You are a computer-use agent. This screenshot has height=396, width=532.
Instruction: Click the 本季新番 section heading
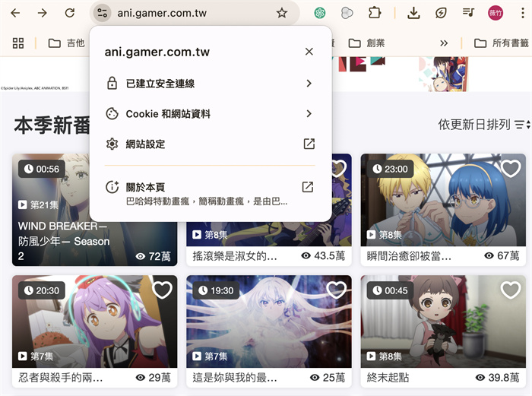[52, 125]
